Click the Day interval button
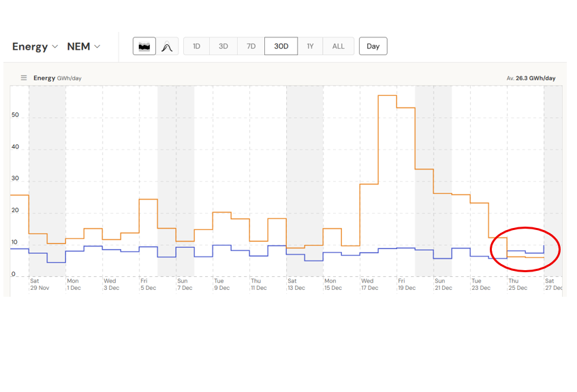Image resolution: width=577 pixels, height=392 pixels. coord(373,46)
